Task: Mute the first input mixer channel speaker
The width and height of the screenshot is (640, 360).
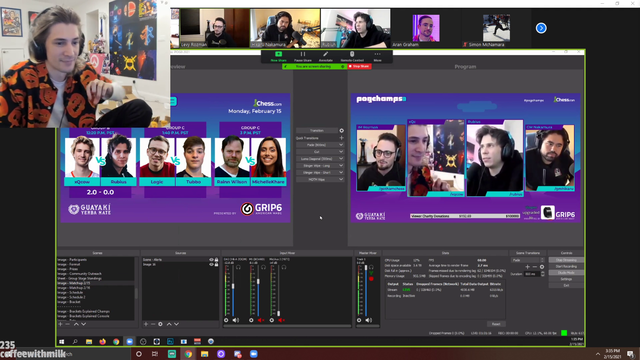Action: pyautogui.click(x=236, y=320)
